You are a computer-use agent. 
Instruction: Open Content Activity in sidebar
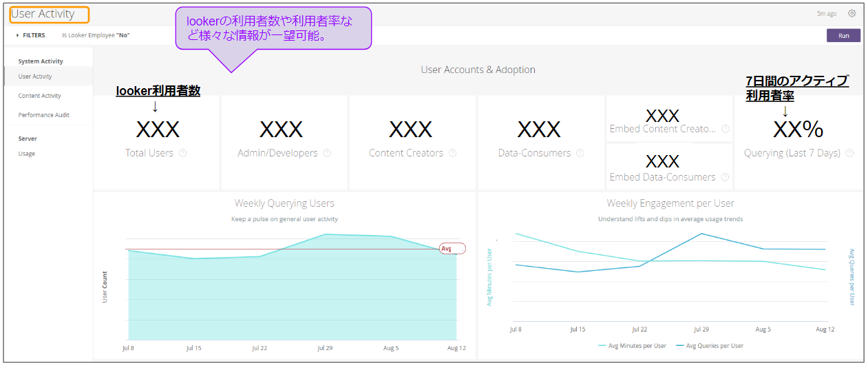tap(40, 96)
